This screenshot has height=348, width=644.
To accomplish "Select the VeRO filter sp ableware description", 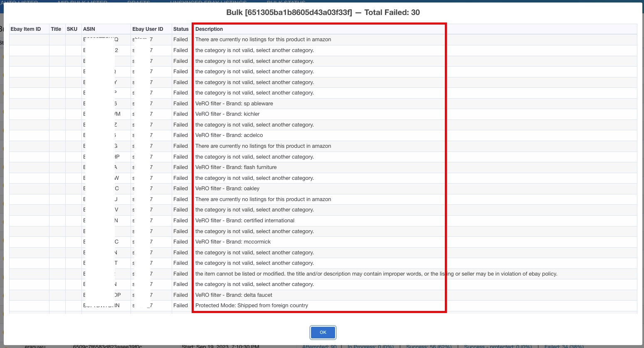I will 234,104.
